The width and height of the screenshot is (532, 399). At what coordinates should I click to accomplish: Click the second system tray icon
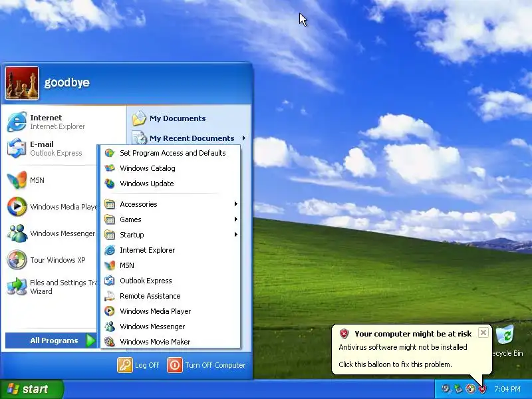[x=458, y=389]
